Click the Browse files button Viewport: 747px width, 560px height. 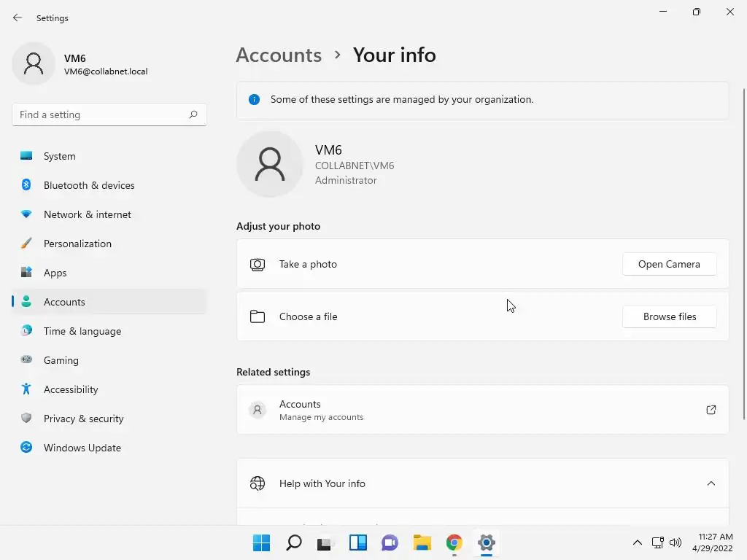669,316
